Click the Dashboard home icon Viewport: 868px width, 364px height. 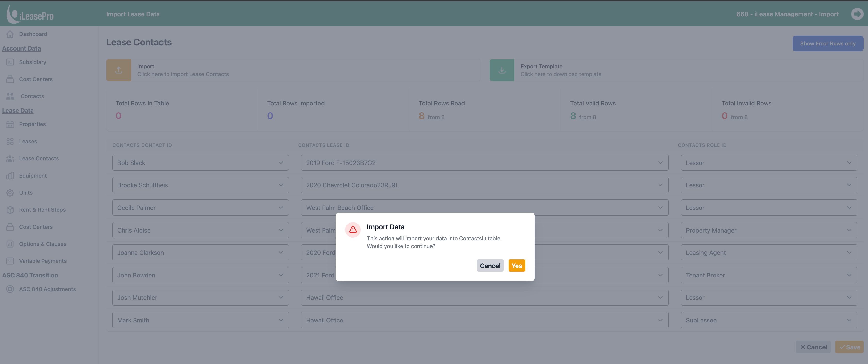[x=10, y=34]
